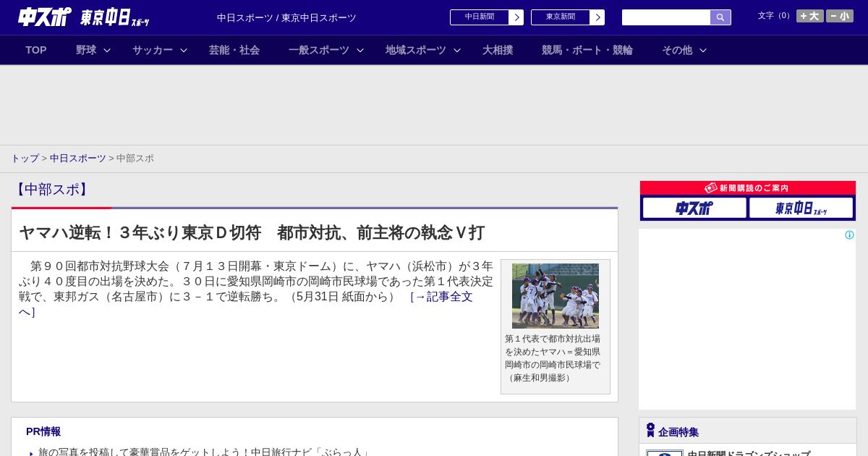The image size is (868, 456).
Task: Click the 中日新聞ドラゴンズショップ link
Action: 749,453
